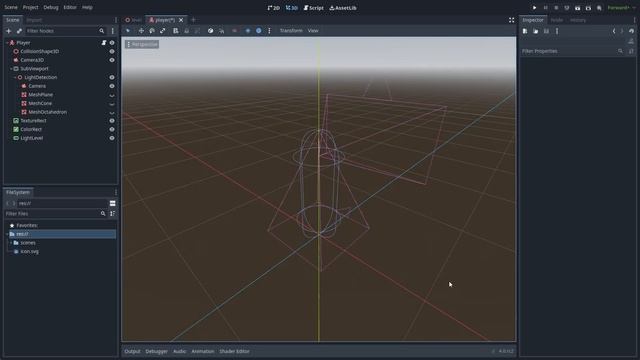Open the Output bottom panel

pyautogui.click(x=132, y=351)
